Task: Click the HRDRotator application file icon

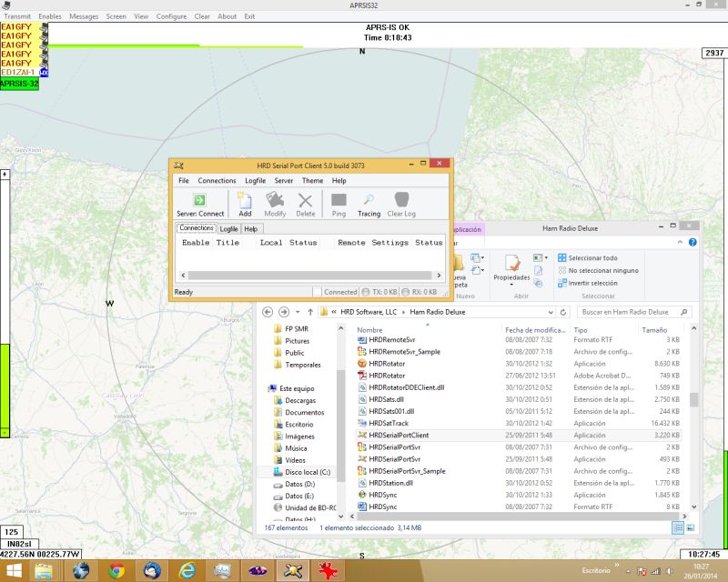Action: point(362,364)
